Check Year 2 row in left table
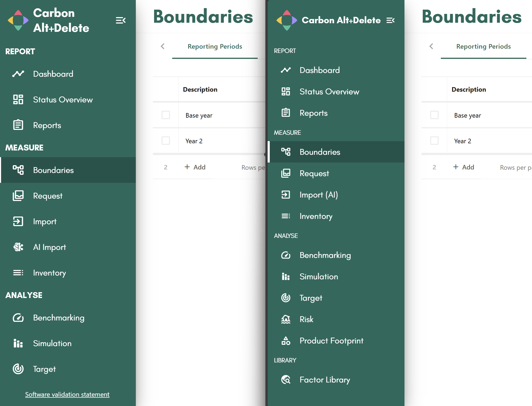532x406 pixels. coord(166,141)
